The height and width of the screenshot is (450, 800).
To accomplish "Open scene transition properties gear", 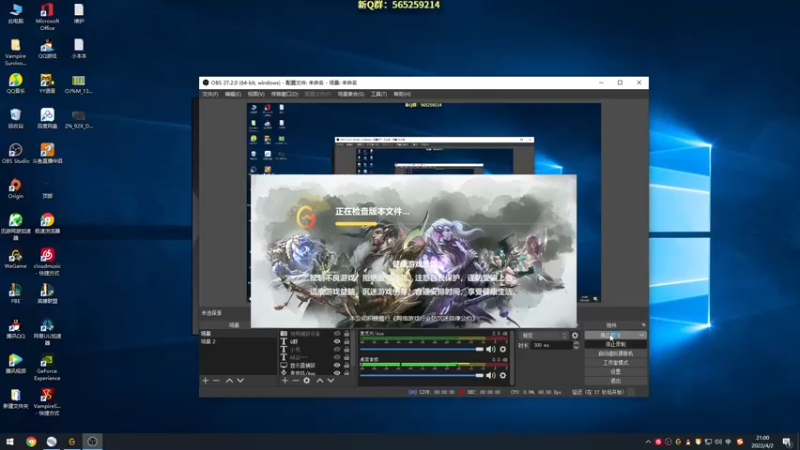I will tap(575, 336).
